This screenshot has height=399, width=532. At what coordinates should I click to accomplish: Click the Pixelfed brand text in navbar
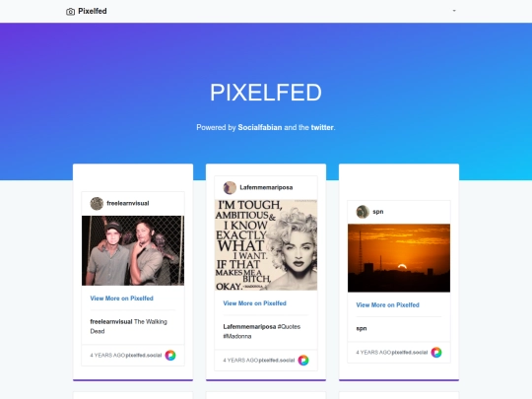(x=93, y=11)
